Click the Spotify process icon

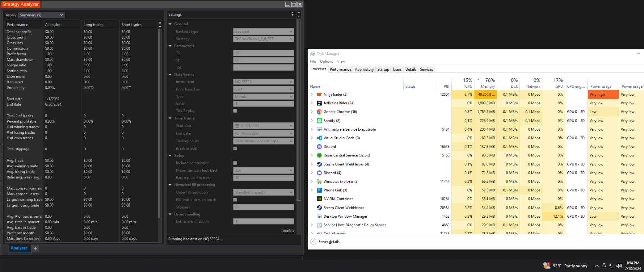click(319, 121)
